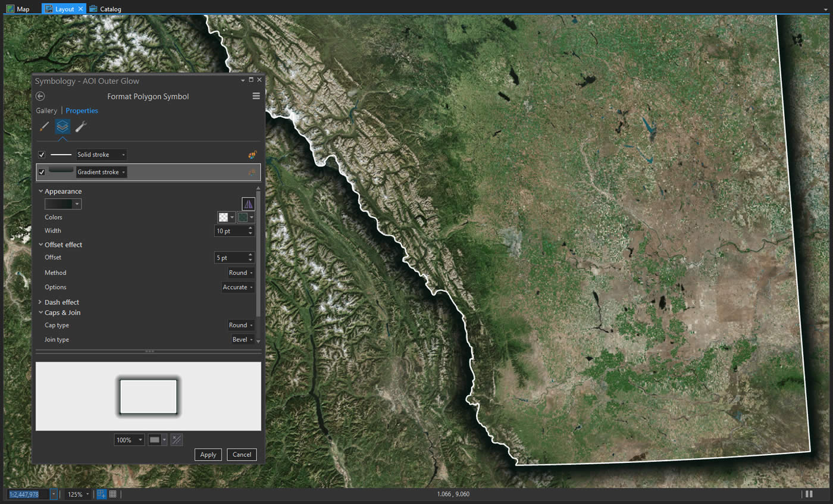Close the Symbology pane
The width and height of the screenshot is (833, 504).
(x=259, y=80)
